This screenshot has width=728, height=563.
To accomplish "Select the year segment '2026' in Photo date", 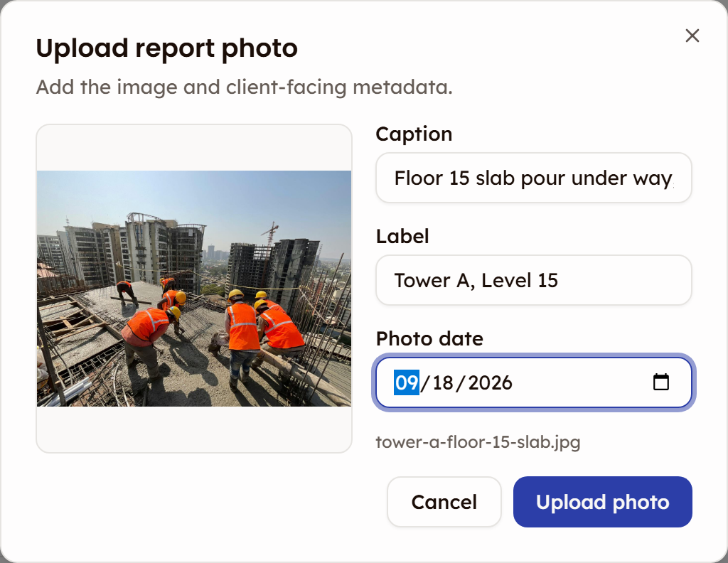I will pos(490,382).
